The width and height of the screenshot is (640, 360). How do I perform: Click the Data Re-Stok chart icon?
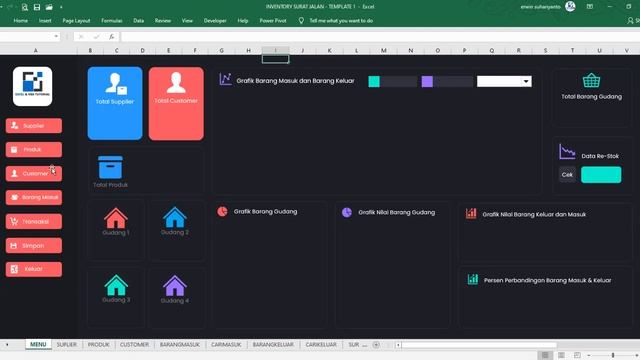(x=567, y=151)
